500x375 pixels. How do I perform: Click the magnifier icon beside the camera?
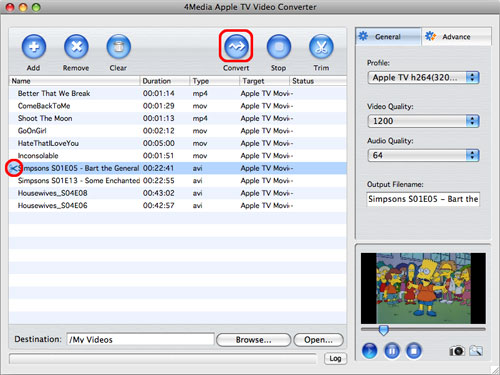tap(476, 351)
